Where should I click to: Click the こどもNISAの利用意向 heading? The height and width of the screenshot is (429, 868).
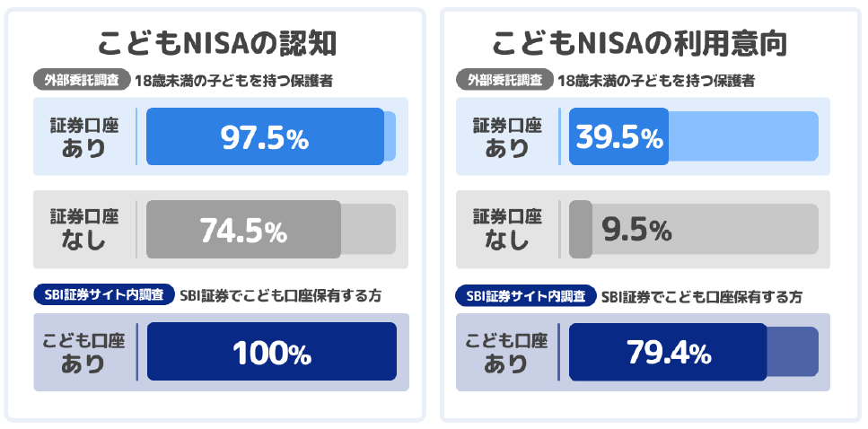click(x=639, y=44)
